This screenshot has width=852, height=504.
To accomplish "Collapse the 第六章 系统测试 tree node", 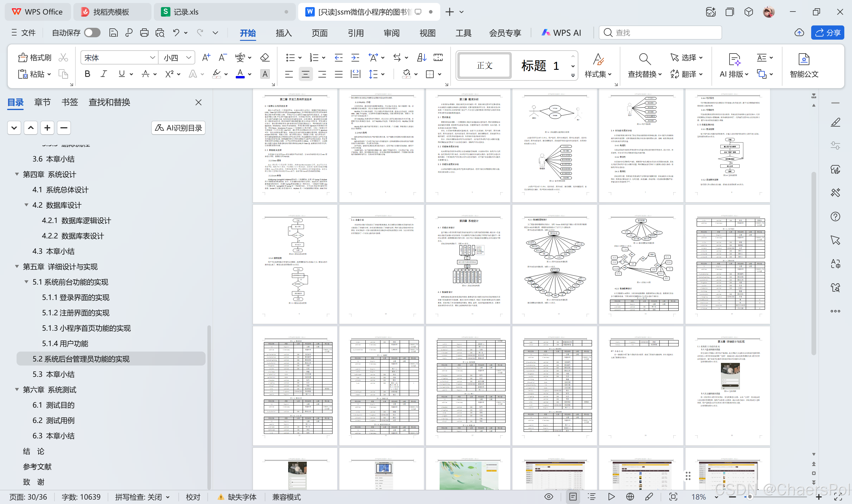I will pos(17,389).
